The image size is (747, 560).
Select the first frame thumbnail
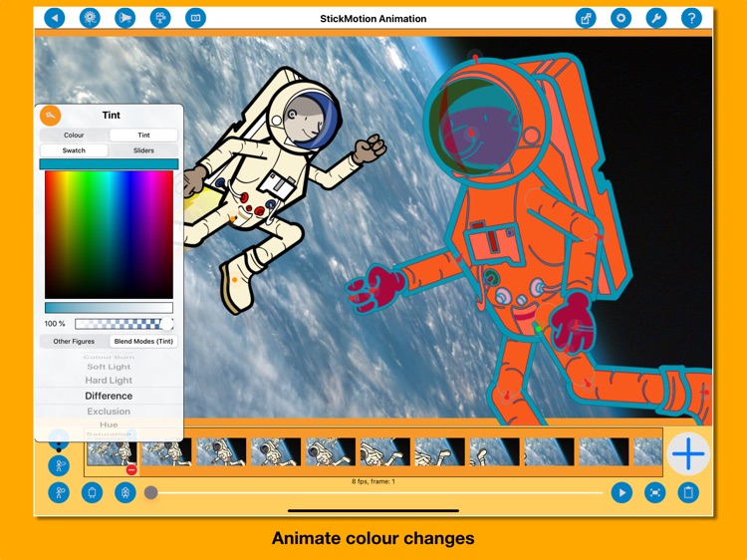click(x=111, y=452)
